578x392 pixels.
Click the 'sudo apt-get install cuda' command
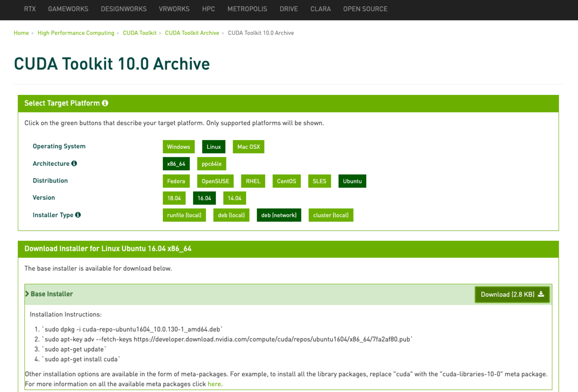[81, 359]
